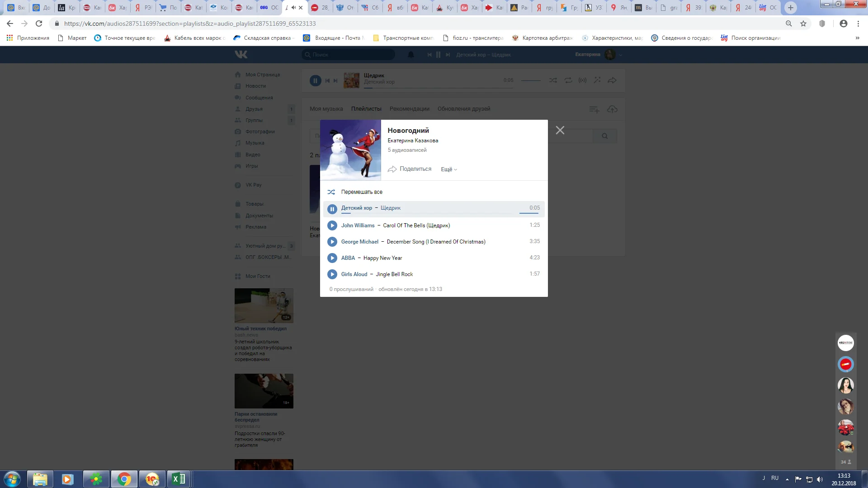868x488 pixels.
Task: Click the shuffle icon beside Перемешать все
Action: [331, 192]
